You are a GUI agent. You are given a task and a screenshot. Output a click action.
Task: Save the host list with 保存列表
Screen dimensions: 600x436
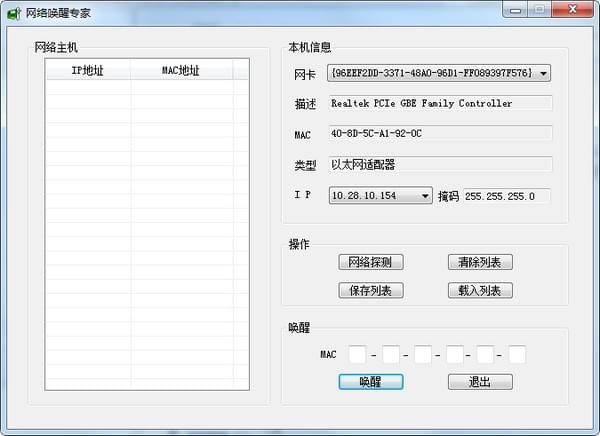tap(370, 291)
